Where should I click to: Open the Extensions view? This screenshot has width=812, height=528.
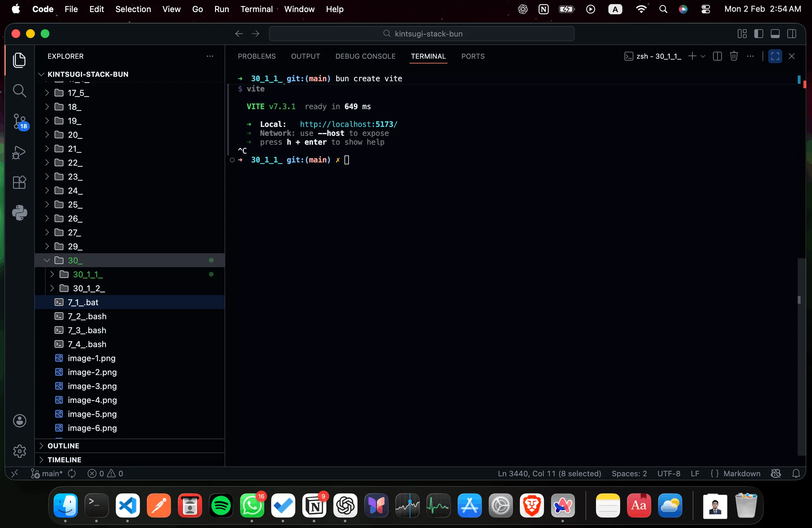click(19, 182)
